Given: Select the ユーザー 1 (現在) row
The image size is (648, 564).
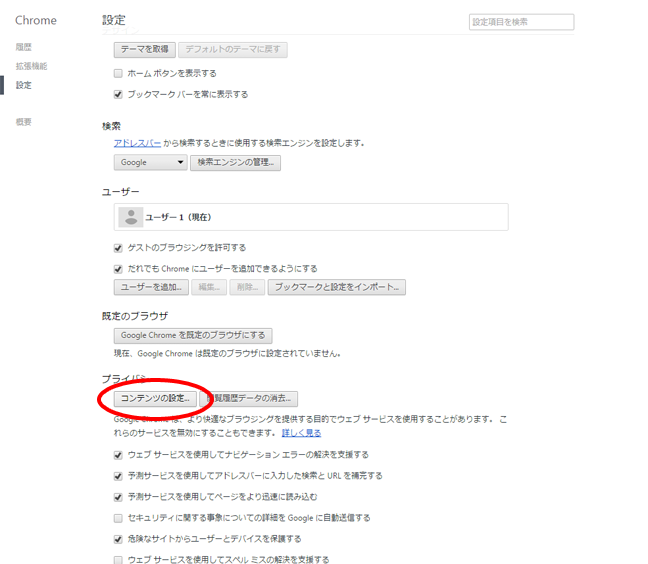Looking at the screenshot, I should point(311,217).
